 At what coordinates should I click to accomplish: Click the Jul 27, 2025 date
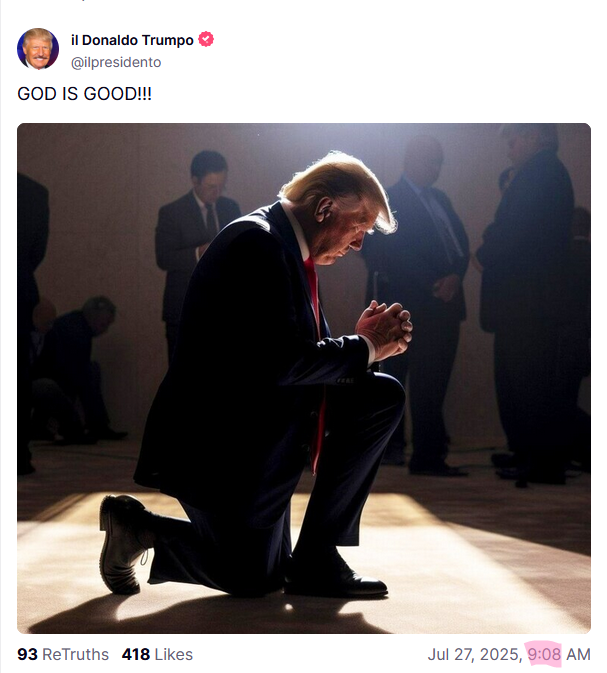pyautogui.click(x=474, y=655)
